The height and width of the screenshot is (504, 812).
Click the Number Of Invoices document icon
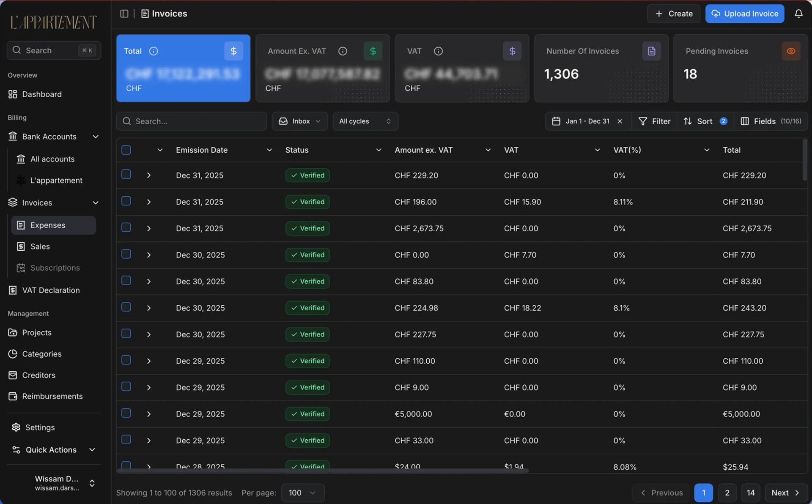[x=651, y=51]
